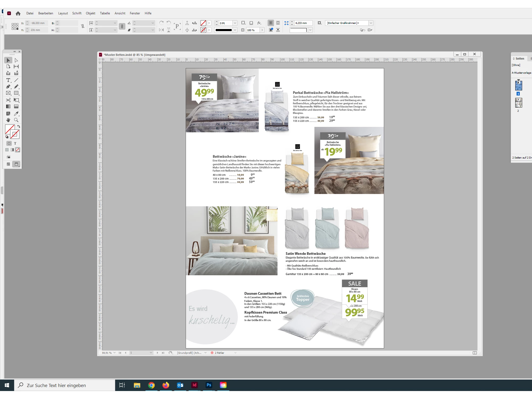Open the zoom level dropdown in status bar
Viewport: 532px width, 399px height.
click(115, 353)
